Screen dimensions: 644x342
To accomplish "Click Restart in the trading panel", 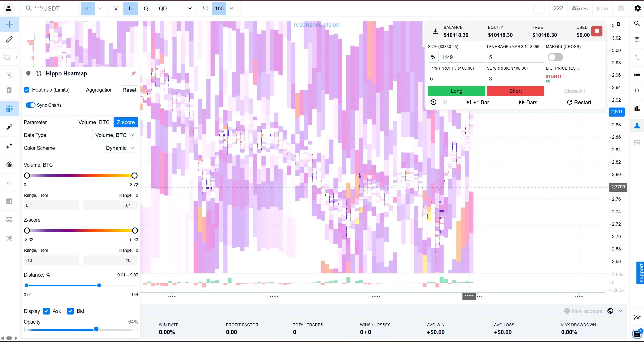I will 579,102.
